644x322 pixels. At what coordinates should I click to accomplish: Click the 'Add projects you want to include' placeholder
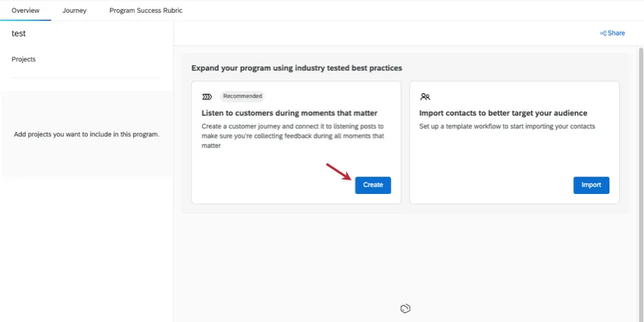tap(86, 134)
